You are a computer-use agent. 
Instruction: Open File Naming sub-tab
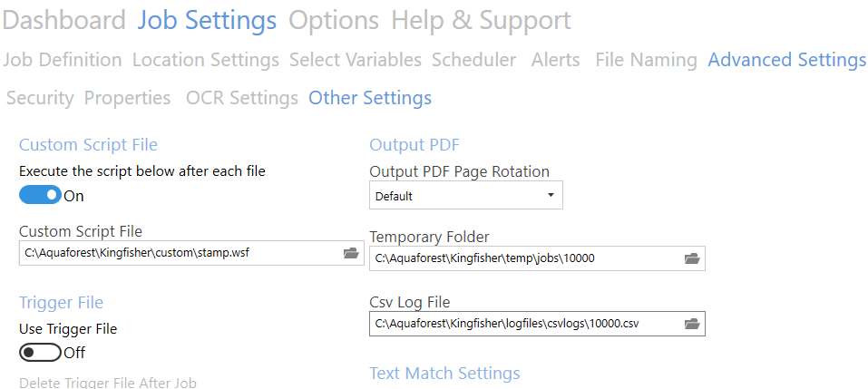click(646, 60)
